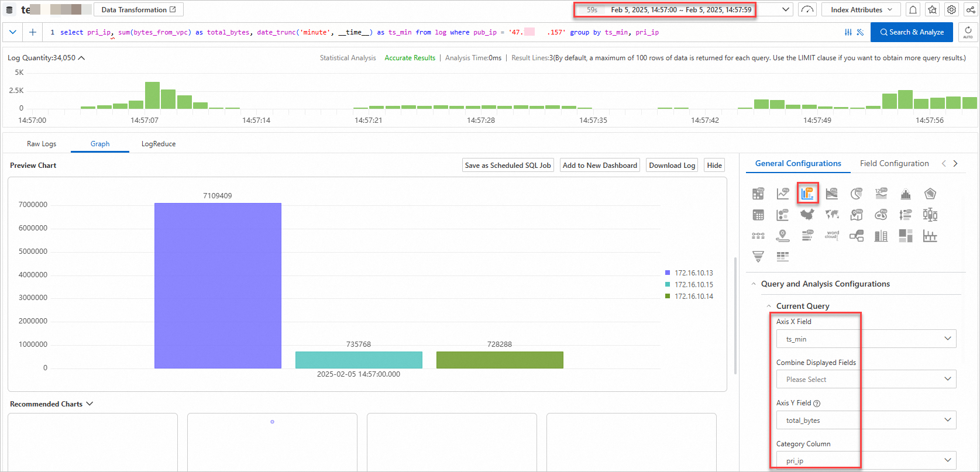Select the pie chart Pro icon
The image size is (980, 472).
[x=857, y=194]
